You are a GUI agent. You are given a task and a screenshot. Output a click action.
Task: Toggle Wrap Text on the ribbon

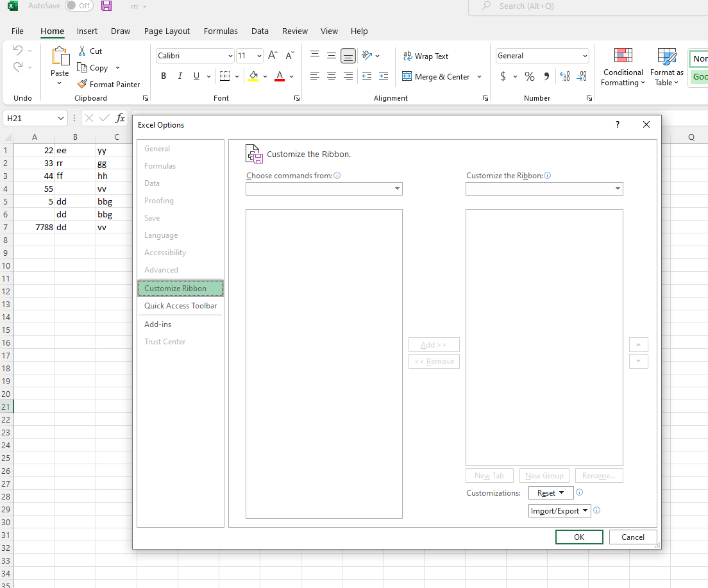(x=426, y=56)
